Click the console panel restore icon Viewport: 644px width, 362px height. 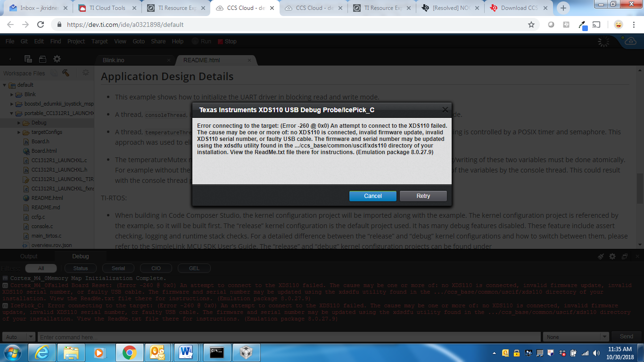coord(625,256)
